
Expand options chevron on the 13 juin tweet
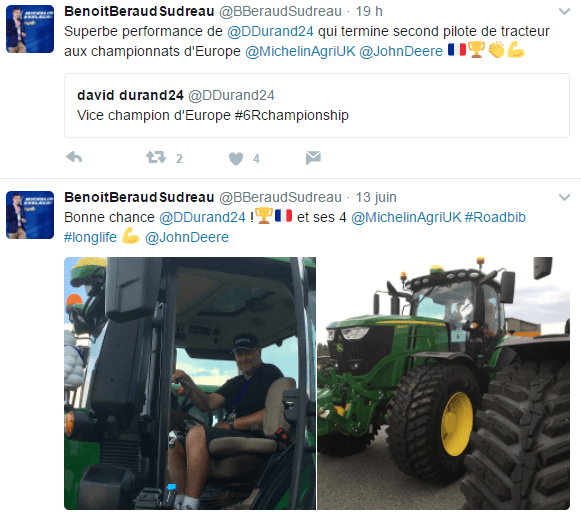[x=564, y=197]
